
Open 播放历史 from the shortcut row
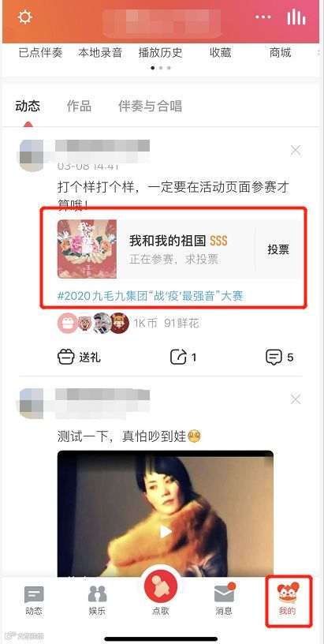tap(160, 53)
